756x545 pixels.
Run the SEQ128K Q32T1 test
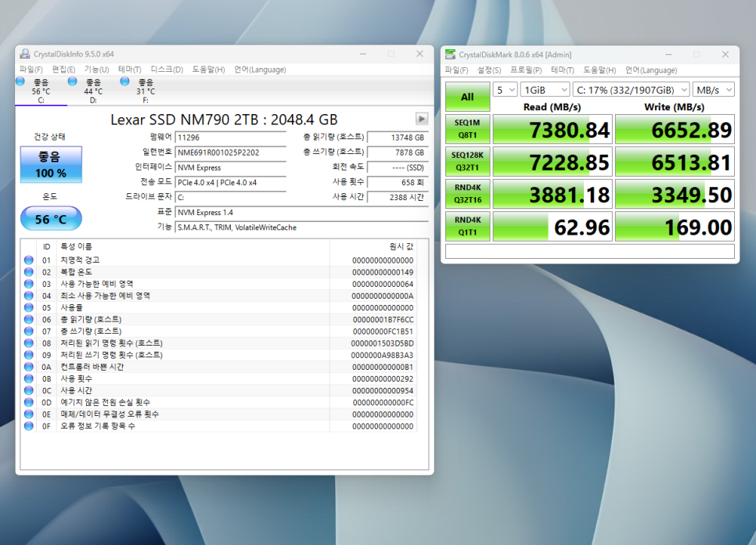tap(468, 161)
